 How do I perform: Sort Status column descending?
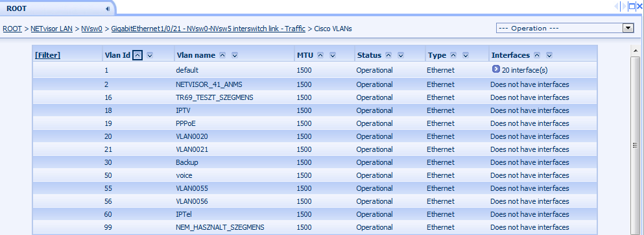[x=401, y=55]
